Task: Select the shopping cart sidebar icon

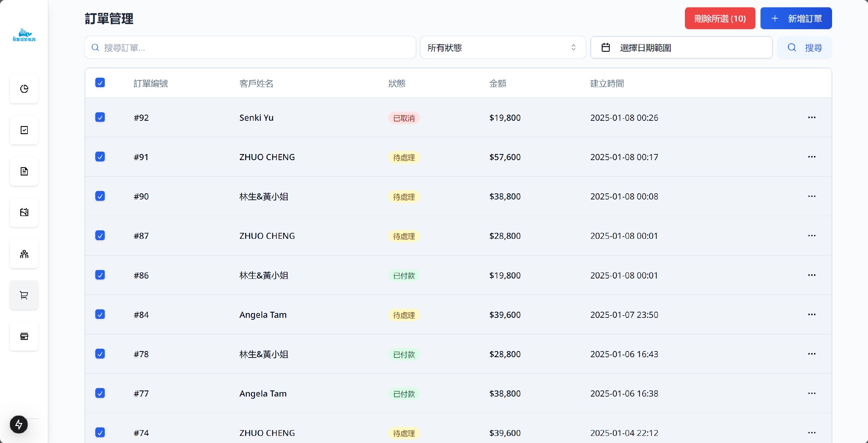Action: (x=24, y=295)
